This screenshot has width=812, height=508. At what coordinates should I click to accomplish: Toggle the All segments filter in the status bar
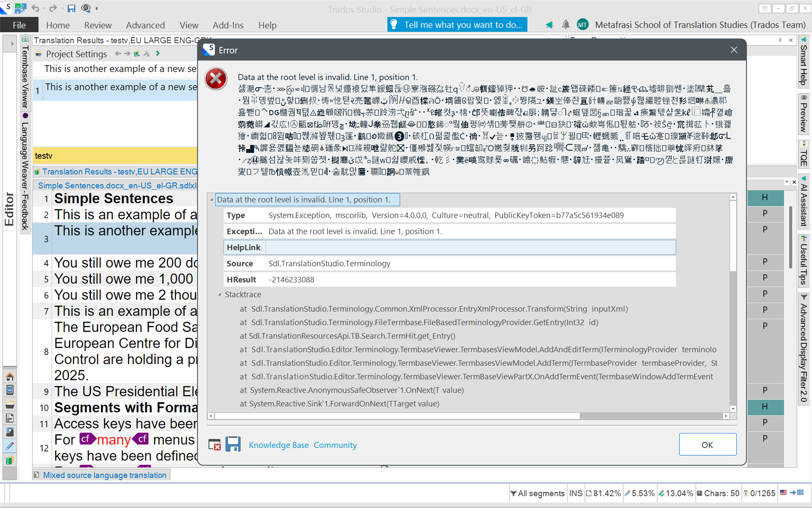click(x=538, y=493)
